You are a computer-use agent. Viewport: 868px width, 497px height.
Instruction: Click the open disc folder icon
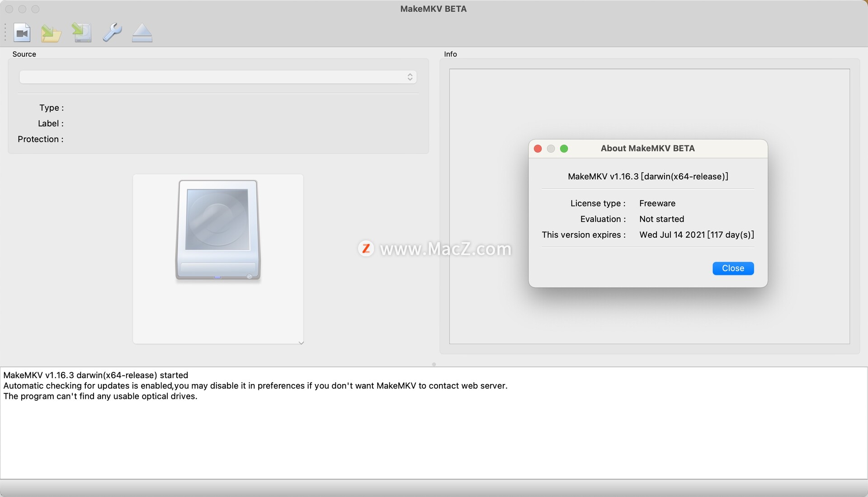coord(51,33)
